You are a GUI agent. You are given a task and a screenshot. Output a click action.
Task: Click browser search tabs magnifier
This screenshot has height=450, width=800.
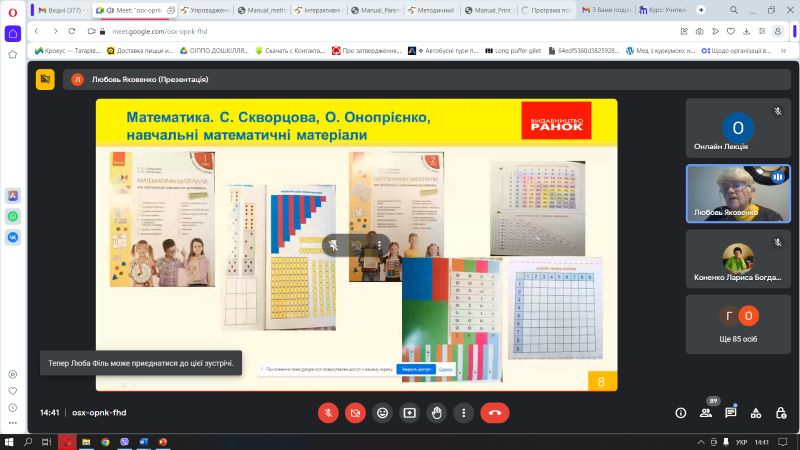coord(733,10)
